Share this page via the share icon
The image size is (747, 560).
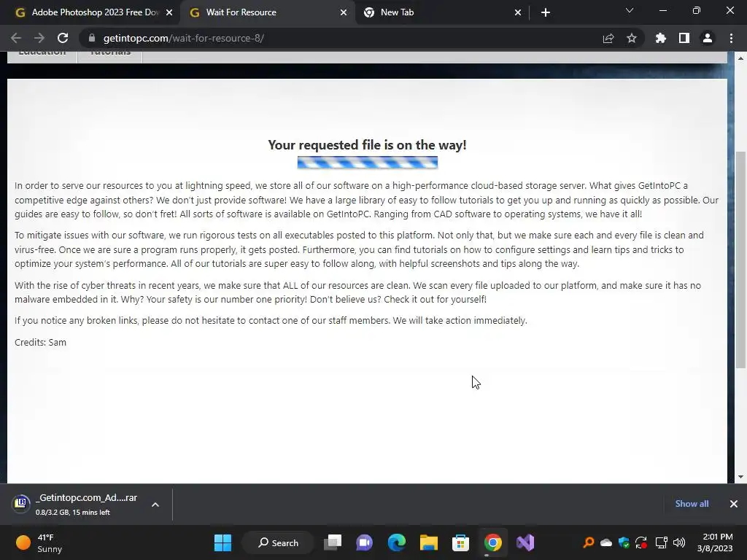[x=608, y=38]
